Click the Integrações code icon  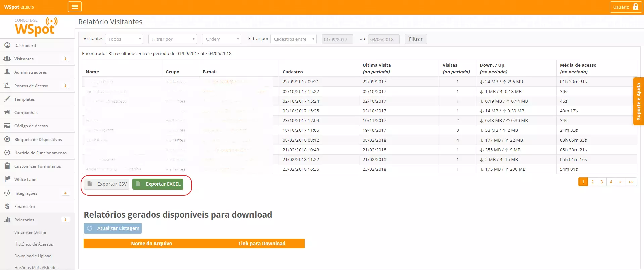pyautogui.click(x=7, y=193)
